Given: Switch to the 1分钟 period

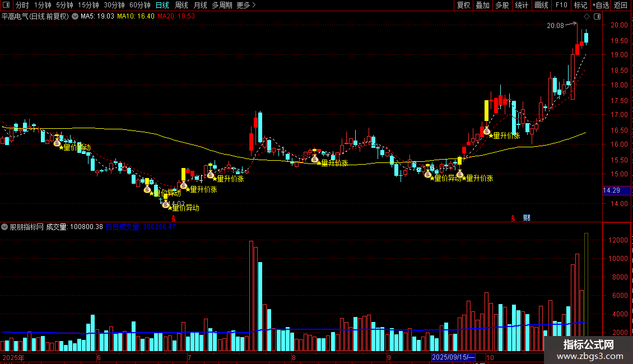Looking at the screenshot, I should click(x=43, y=5).
